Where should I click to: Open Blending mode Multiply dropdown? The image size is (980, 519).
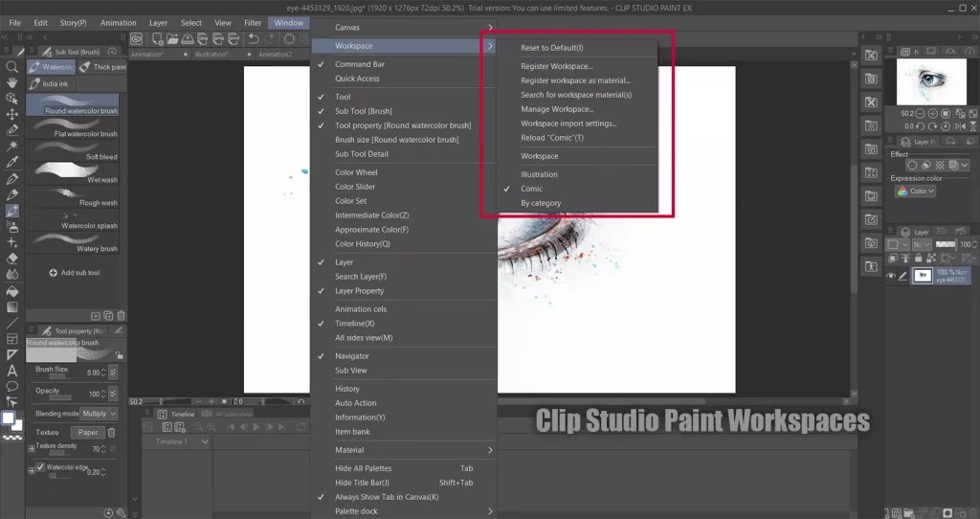click(x=99, y=414)
